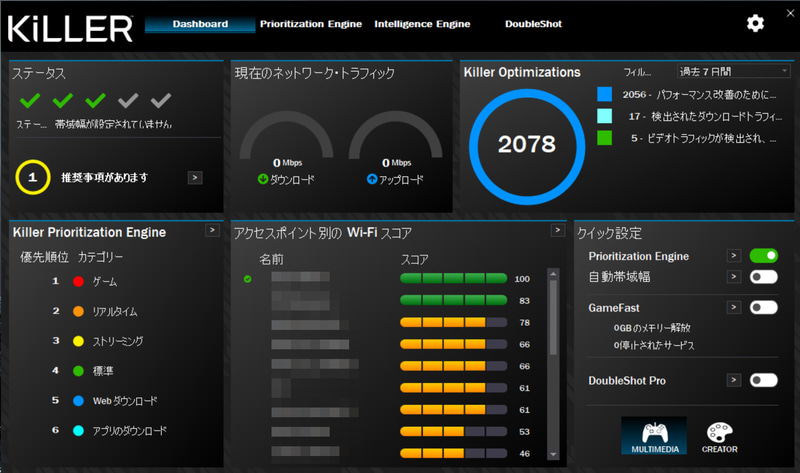Screen dimensions: 800x473
Task: Switch to the Dashboard tab
Action: click(200, 24)
